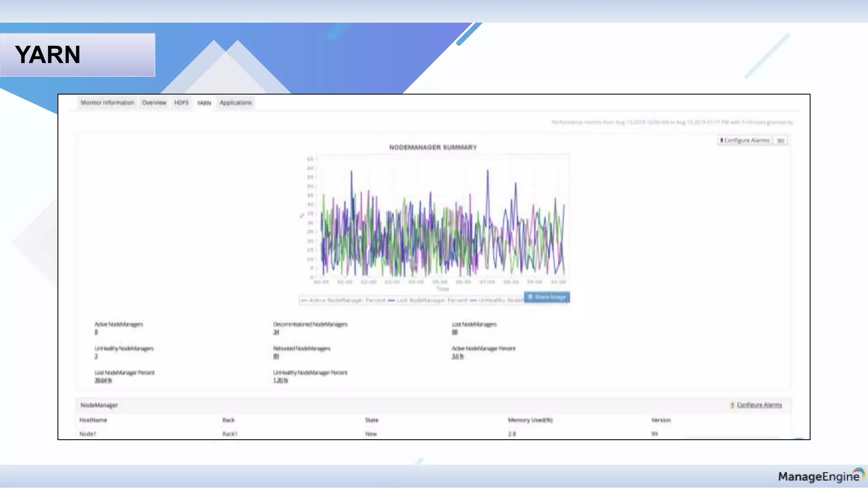This screenshot has width=868, height=488.
Task: Open the HDFS tab
Action: pyautogui.click(x=181, y=103)
